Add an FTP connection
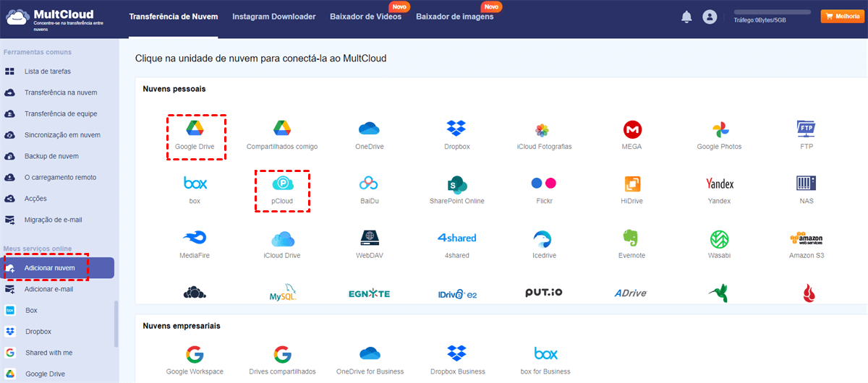 807,134
